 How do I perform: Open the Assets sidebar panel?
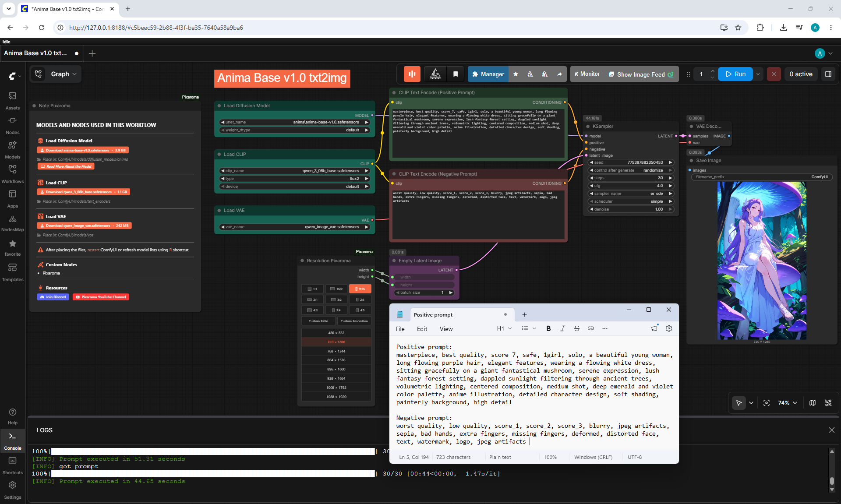point(13,100)
